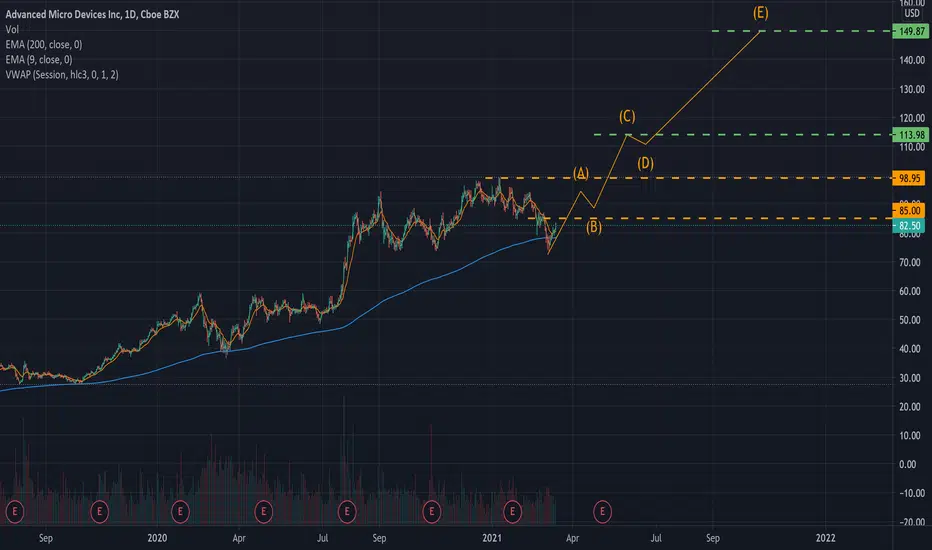
Task: Select the (B) wave label
Action: point(594,227)
